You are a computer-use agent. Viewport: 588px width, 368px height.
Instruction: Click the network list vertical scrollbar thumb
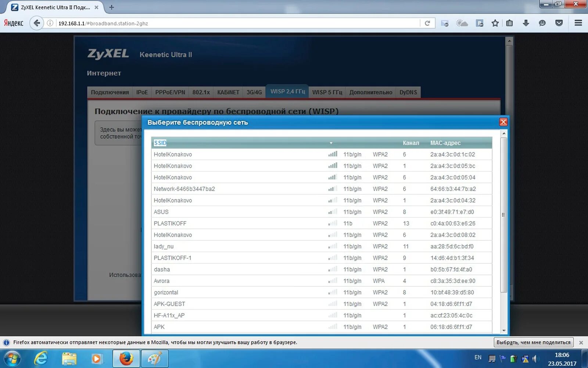click(x=503, y=215)
